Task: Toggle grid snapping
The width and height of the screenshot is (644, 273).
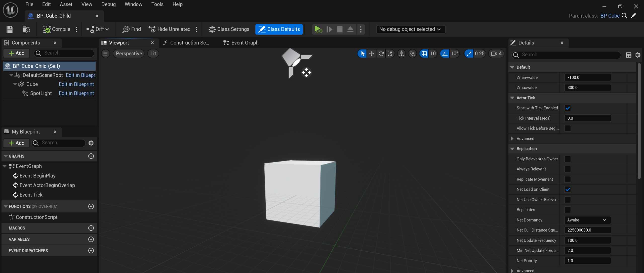Action: 424,54
